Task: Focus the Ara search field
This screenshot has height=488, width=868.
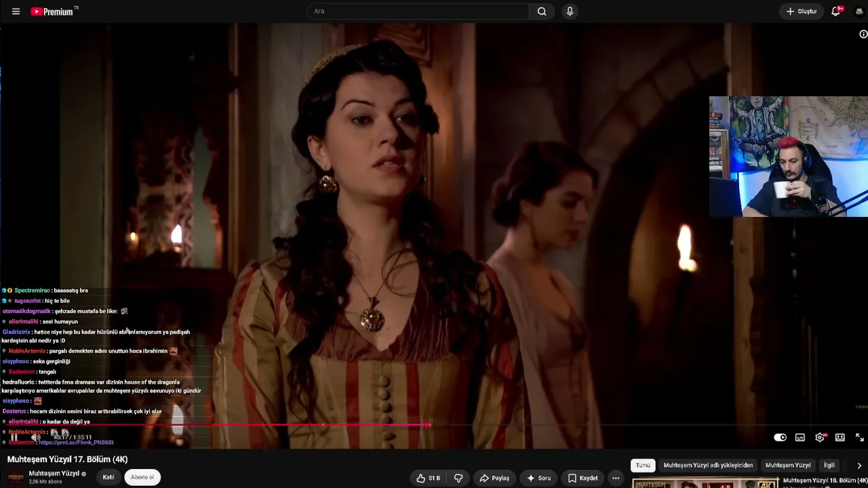Action: click(x=418, y=12)
